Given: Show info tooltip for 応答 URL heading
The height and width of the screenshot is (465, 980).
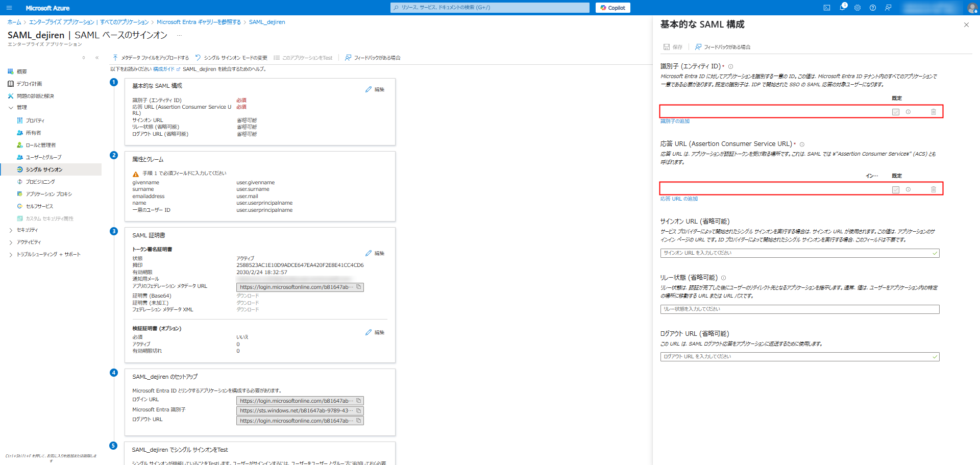Looking at the screenshot, I should pos(802,144).
